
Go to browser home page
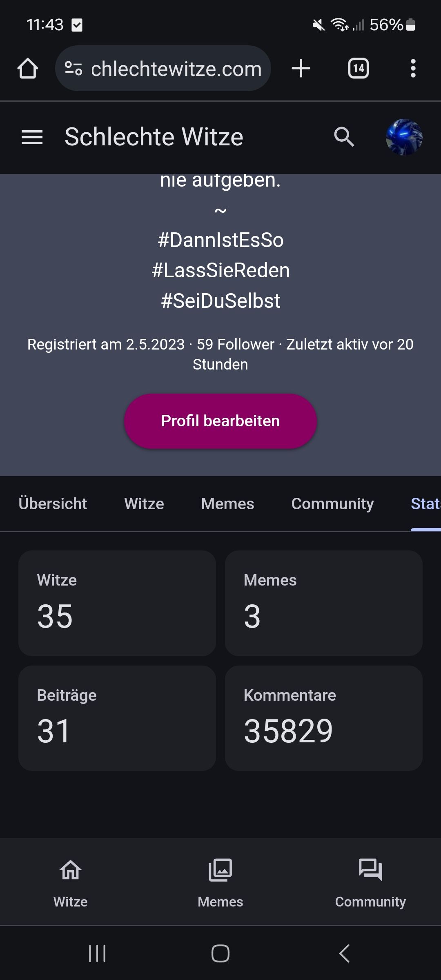click(28, 68)
